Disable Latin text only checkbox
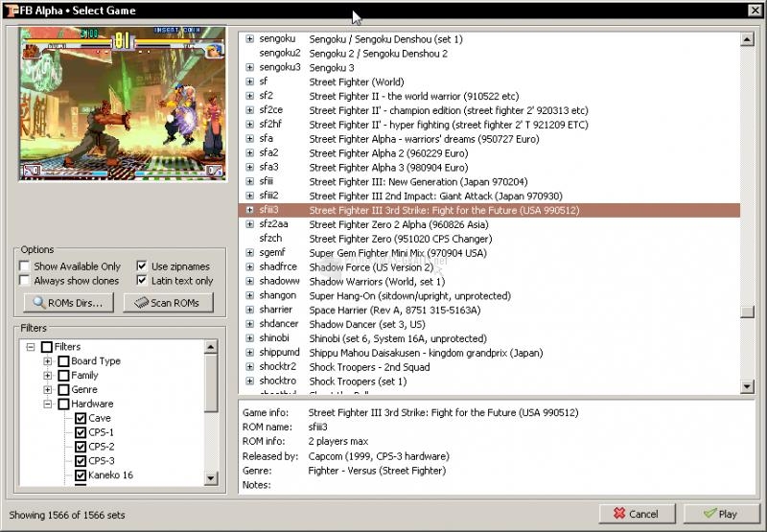The image size is (767, 532). [x=141, y=280]
